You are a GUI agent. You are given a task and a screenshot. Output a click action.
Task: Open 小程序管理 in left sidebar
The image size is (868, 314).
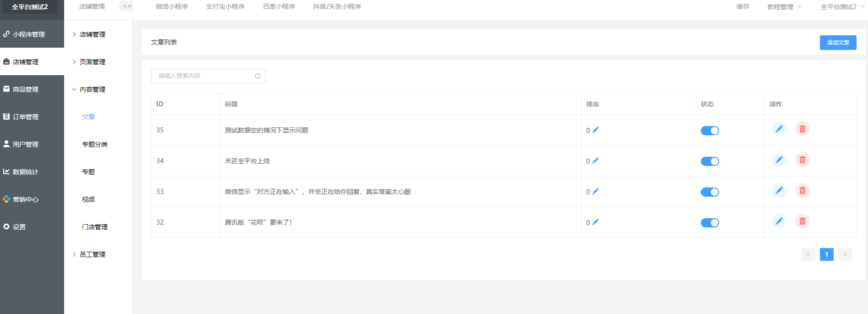click(32, 34)
